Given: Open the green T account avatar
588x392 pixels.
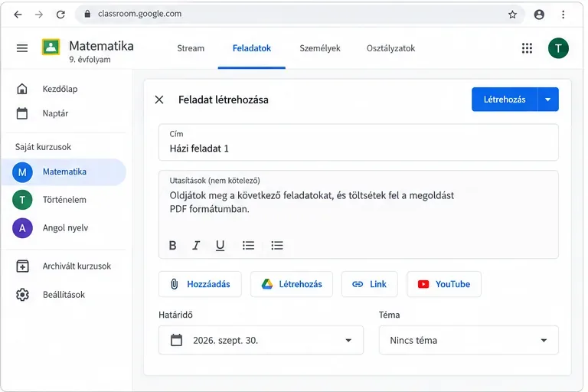Looking at the screenshot, I should click(558, 48).
